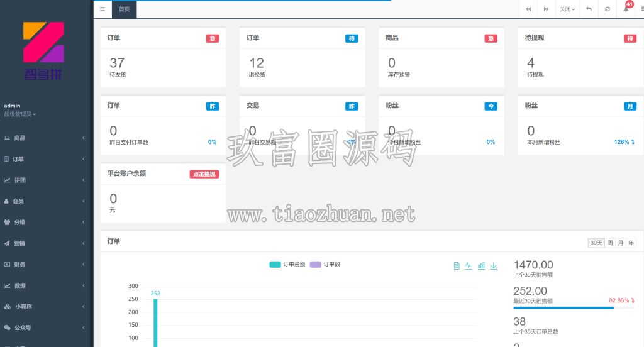Download chart as image icon
The height and width of the screenshot is (347, 644).
494,266
